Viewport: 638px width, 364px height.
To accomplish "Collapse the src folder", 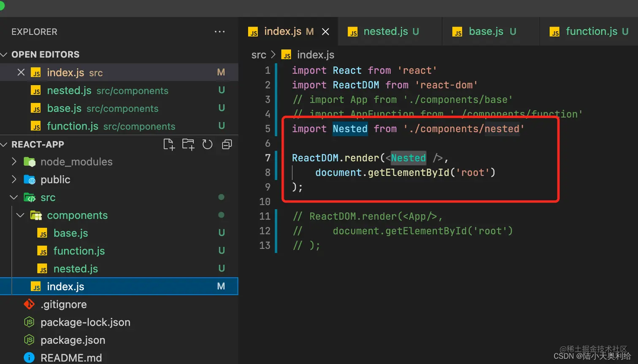I will click(14, 197).
